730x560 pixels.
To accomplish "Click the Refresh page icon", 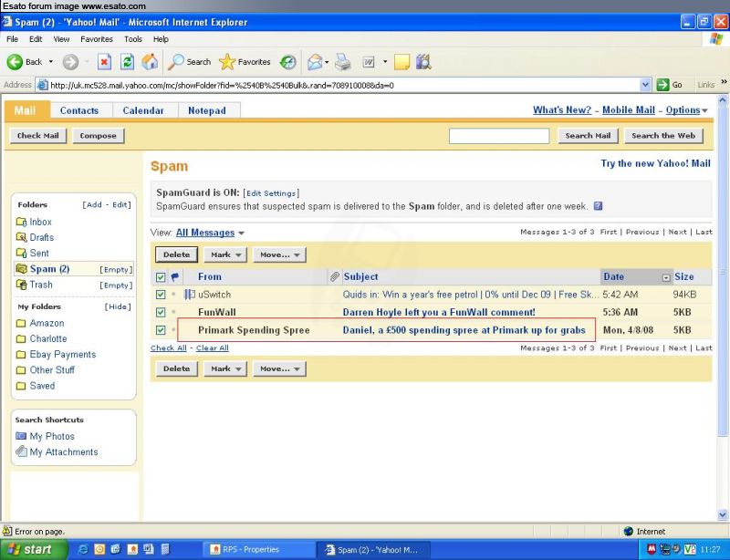I will coord(127,62).
